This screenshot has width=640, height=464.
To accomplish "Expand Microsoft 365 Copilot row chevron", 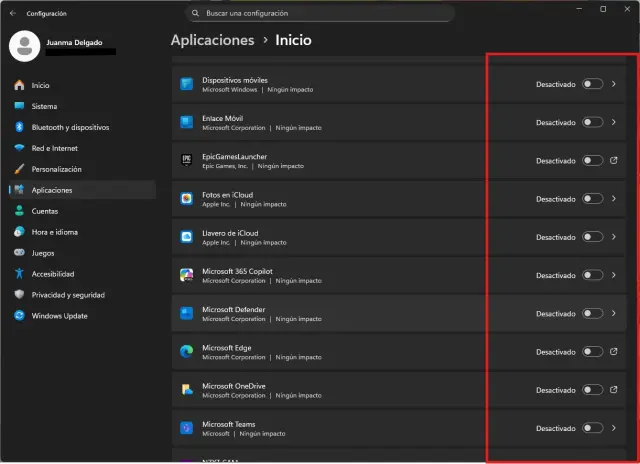I will 613,275.
